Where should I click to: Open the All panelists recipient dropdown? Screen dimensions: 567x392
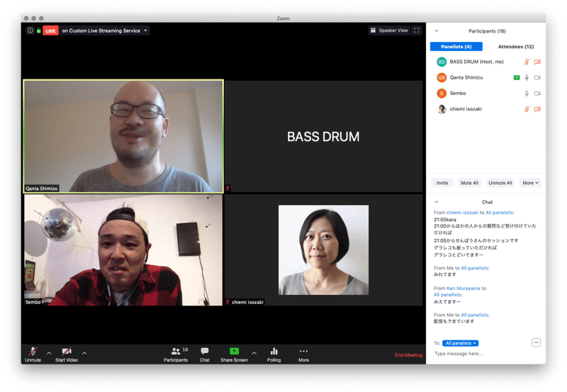tap(460, 344)
